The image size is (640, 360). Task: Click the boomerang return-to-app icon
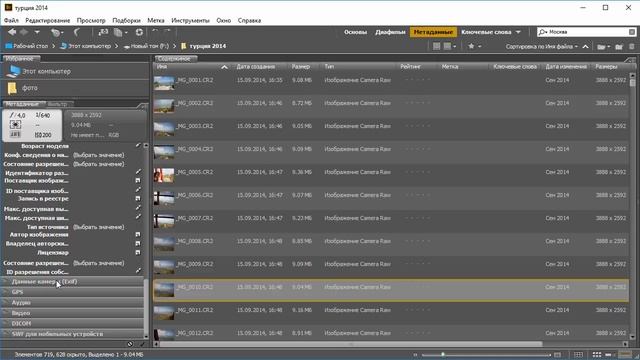point(77,32)
